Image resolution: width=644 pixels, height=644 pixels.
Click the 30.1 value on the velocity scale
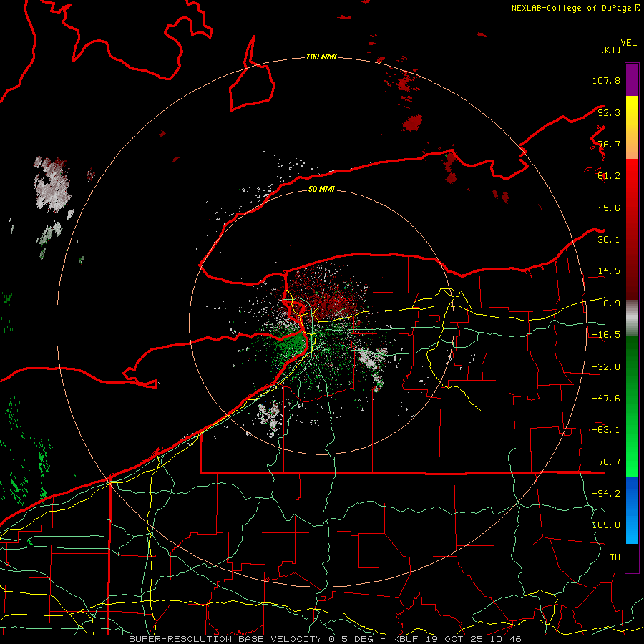click(x=609, y=240)
